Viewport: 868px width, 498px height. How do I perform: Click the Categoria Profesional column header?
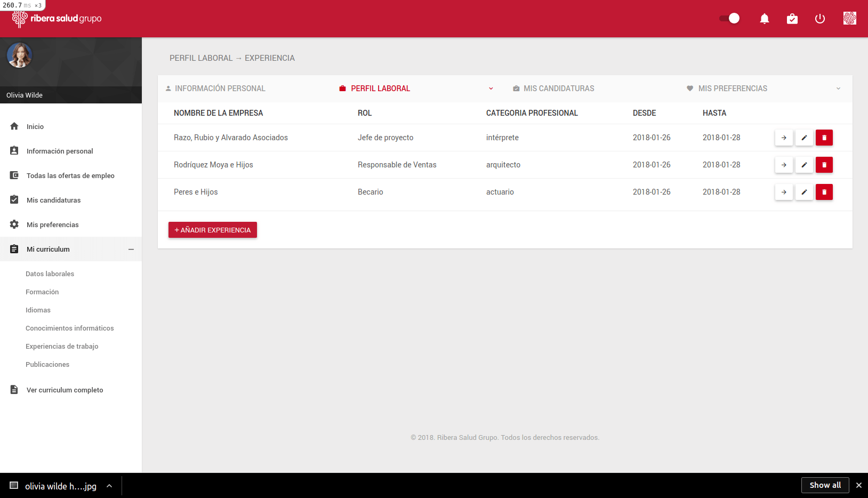pos(532,113)
